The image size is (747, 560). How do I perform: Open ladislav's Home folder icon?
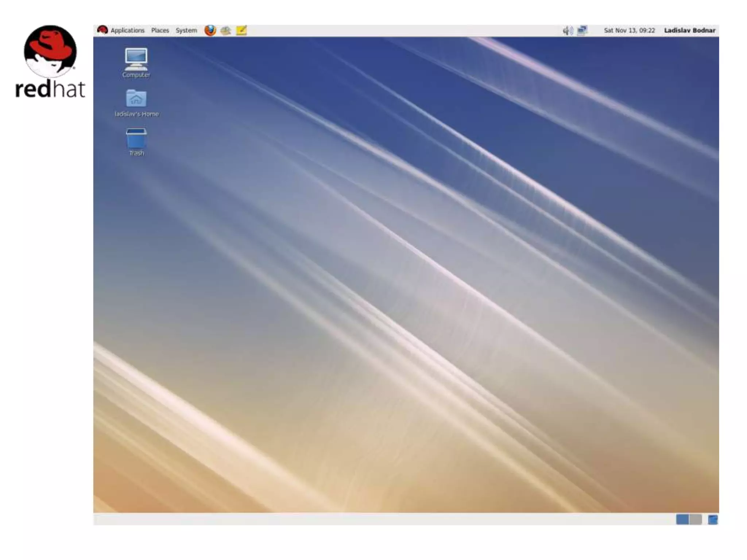[136, 98]
